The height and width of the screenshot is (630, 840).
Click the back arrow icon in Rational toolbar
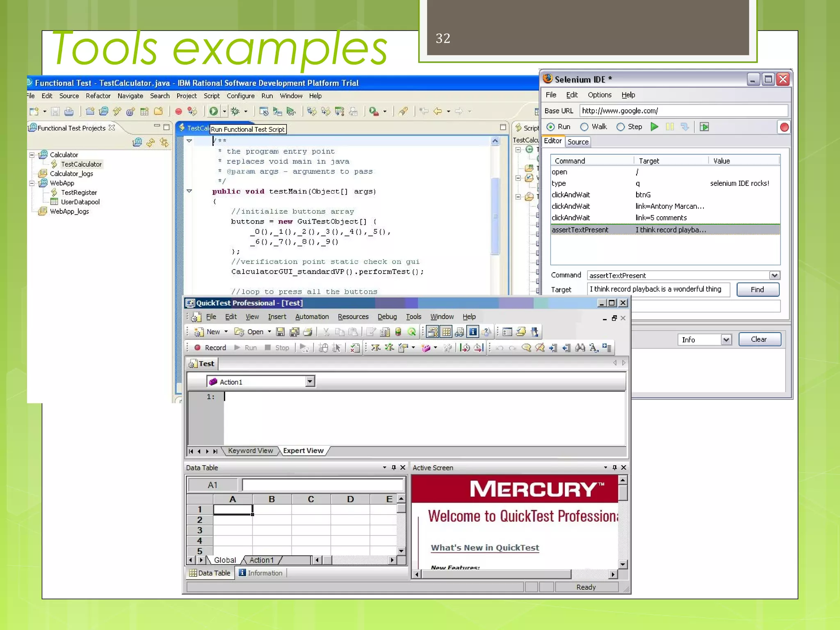pos(438,111)
